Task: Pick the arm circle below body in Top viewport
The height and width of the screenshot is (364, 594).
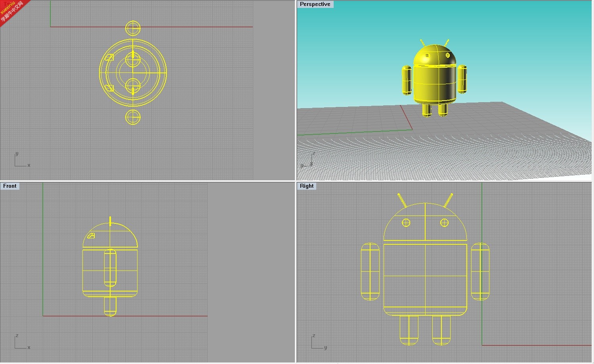Action: coord(133,117)
